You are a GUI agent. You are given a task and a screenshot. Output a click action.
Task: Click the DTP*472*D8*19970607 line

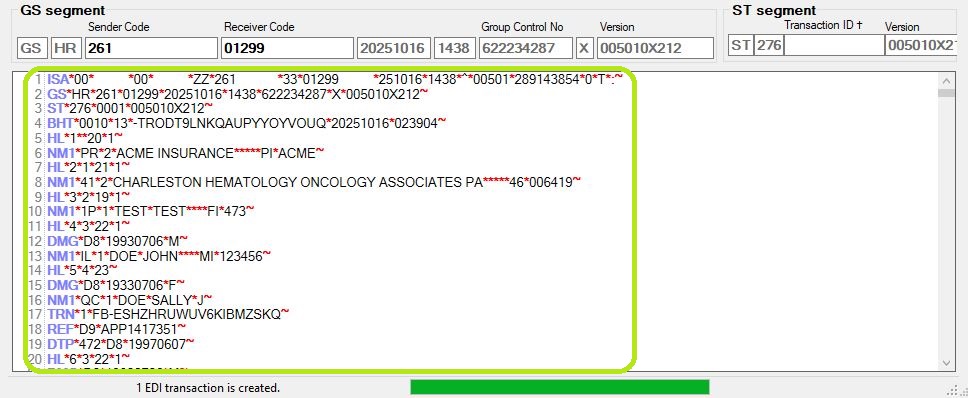pyautogui.click(x=120, y=344)
